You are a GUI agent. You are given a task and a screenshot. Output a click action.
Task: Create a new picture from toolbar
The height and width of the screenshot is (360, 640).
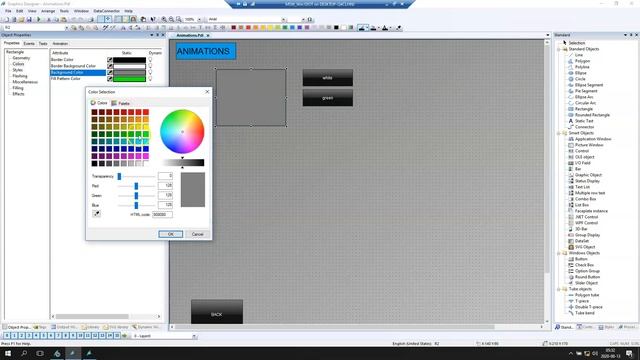click(6, 20)
